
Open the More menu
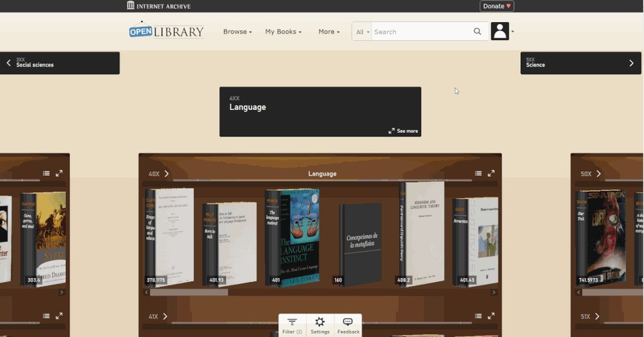click(329, 32)
